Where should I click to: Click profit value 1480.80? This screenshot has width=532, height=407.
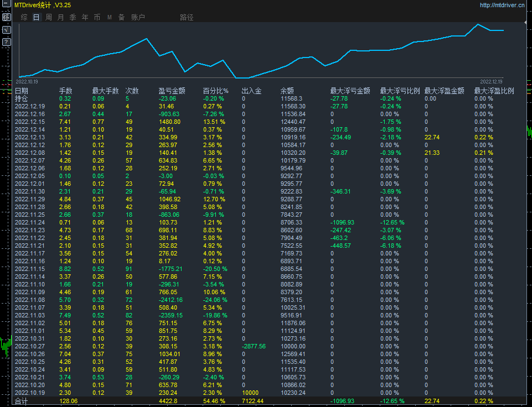(169, 122)
